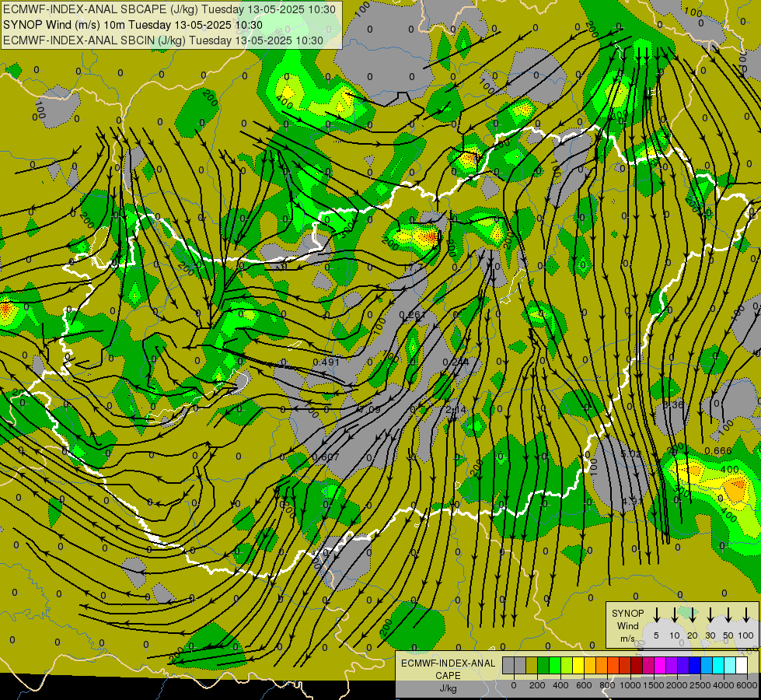761x700 pixels.
Task: Pick the yellow-green swatch after 400 tick
Action: [x=567, y=665]
